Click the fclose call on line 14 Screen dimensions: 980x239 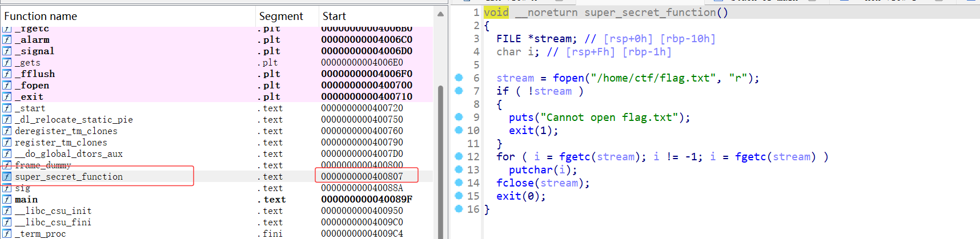click(x=515, y=183)
